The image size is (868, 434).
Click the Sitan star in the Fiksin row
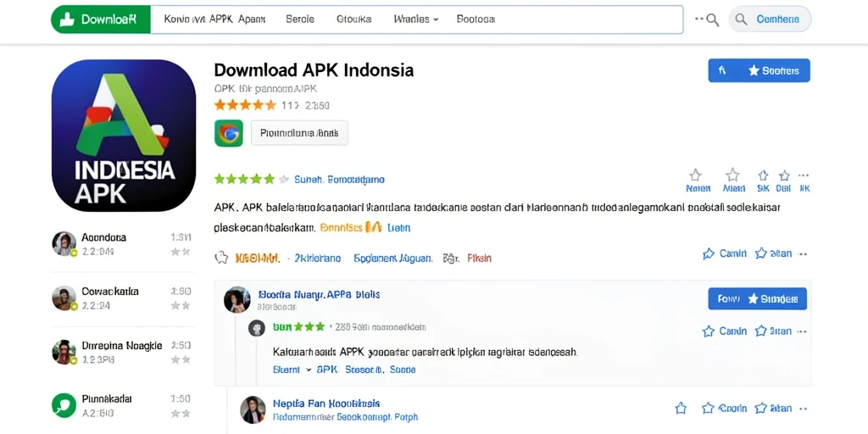tap(761, 253)
